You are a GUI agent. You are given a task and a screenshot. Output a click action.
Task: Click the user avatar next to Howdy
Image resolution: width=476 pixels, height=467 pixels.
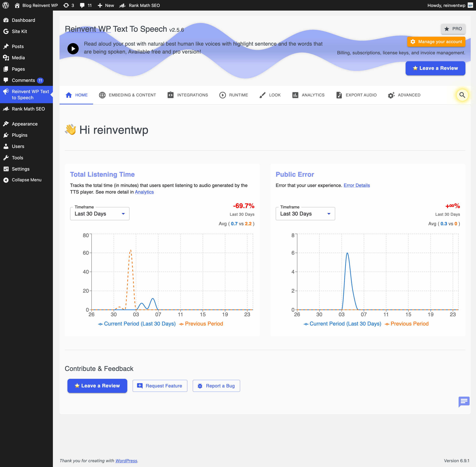470,5
